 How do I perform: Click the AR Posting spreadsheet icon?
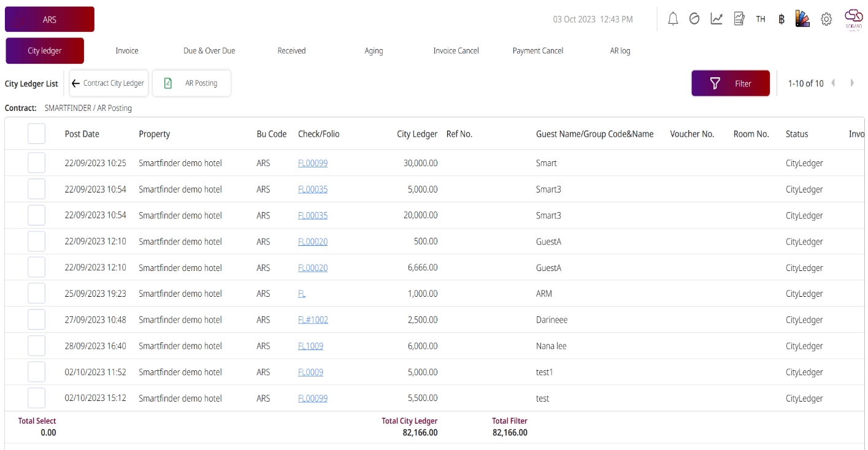click(168, 83)
